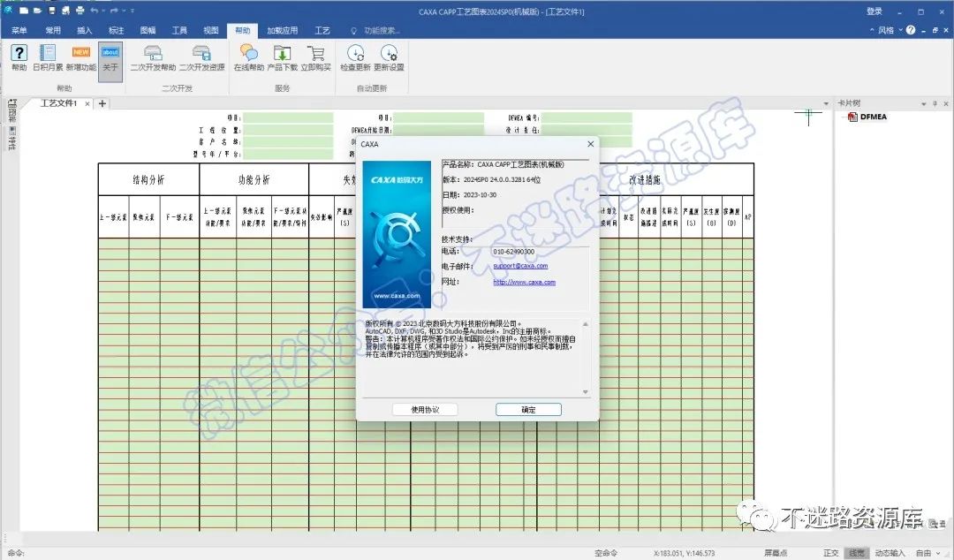
Task: Click the round help icon beside 风格
Action: click(910, 30)
